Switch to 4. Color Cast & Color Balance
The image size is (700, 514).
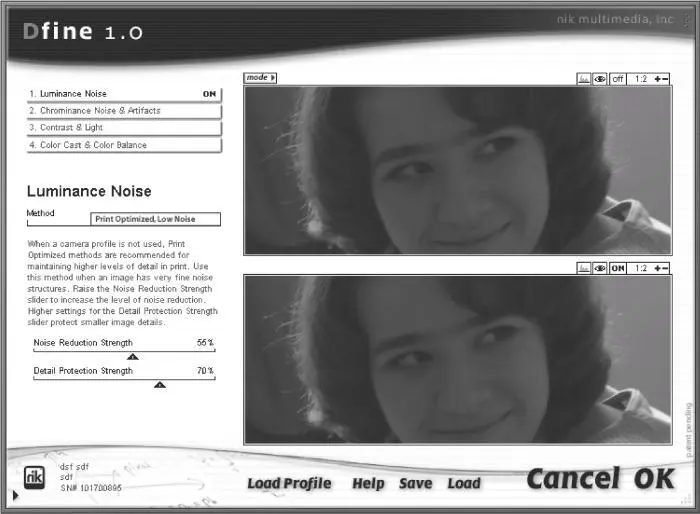(x=124, y=145)
